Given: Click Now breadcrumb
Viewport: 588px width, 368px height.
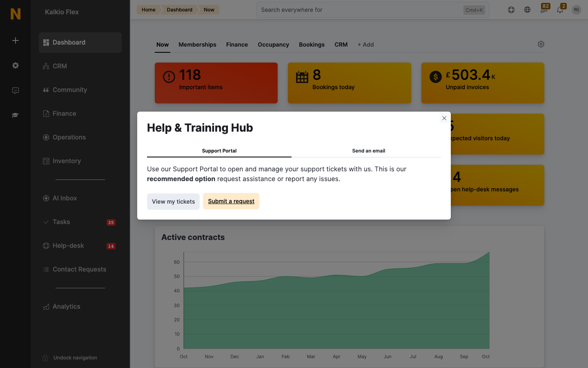Looking at the screenshot, I should pos(209,10).
